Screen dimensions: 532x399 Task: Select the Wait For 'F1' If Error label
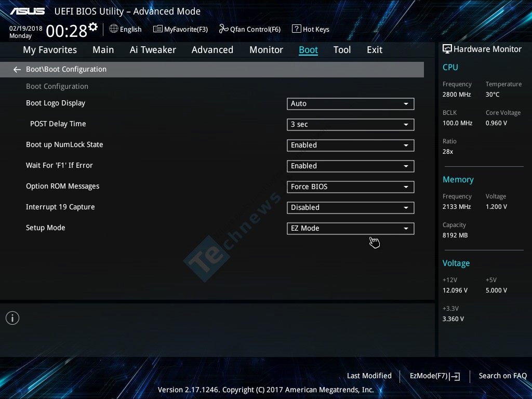[59, 165]
